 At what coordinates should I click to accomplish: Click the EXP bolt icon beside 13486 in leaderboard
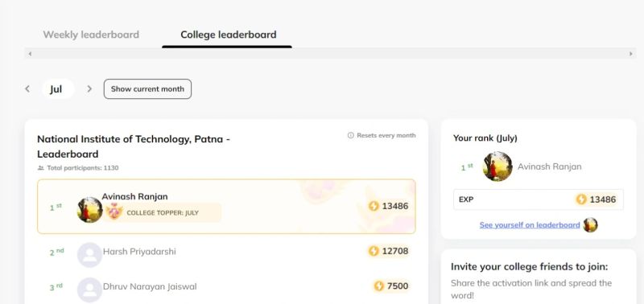[374, 206]
